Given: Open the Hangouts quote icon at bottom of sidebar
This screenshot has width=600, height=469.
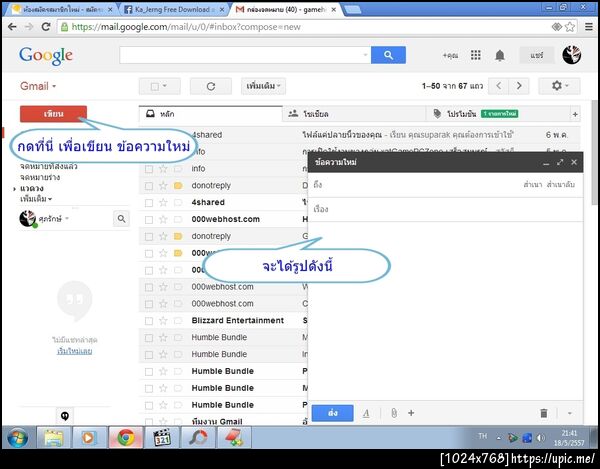Looking at the screenshot, I should point(65,415).
